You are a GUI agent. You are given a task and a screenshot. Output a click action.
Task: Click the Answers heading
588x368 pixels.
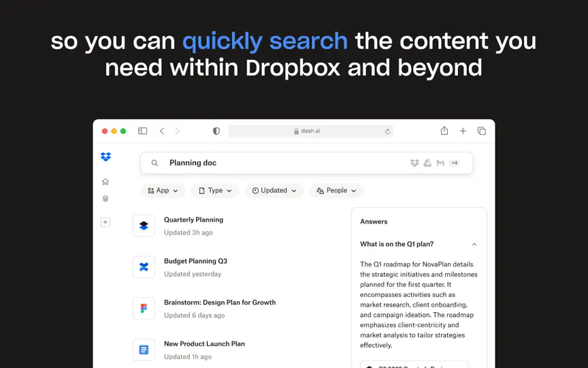pos(374,221)
